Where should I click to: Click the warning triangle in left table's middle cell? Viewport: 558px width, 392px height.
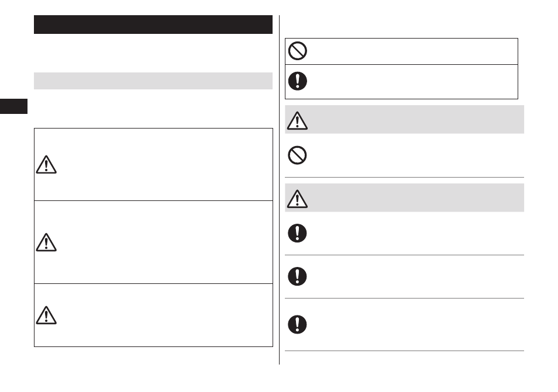pos(46,242)
